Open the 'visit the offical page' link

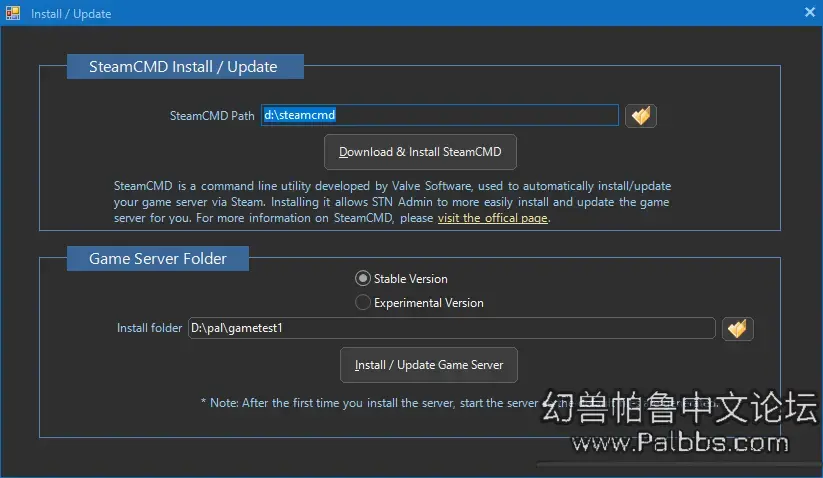point(492,218)
